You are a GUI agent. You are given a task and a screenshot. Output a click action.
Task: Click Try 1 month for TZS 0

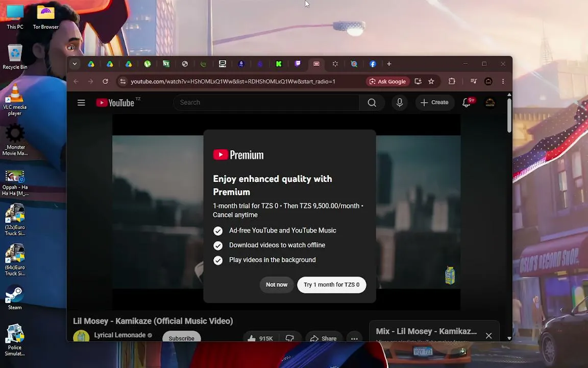[x=331, y=285]
